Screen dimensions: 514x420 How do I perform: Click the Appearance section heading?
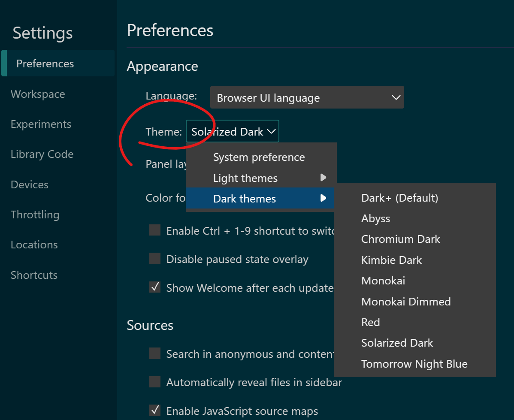(162, 66)
